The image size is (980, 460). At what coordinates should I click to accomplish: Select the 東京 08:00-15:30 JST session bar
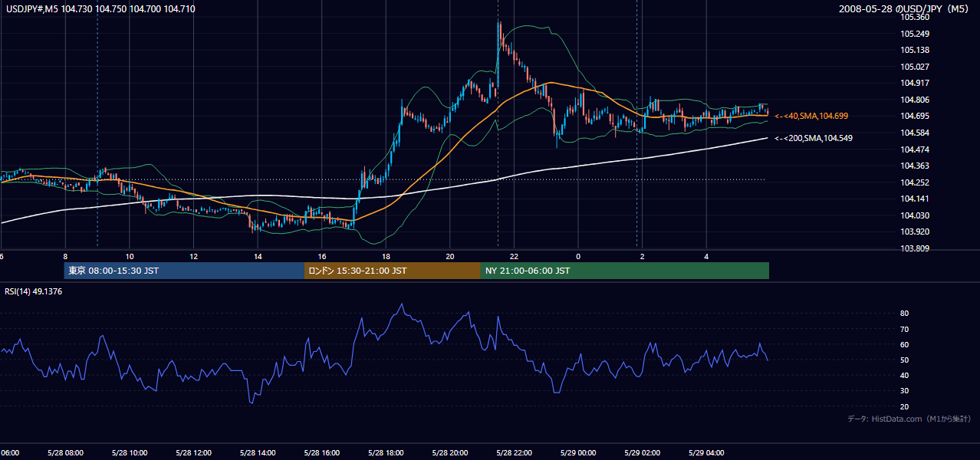[x=184, y=271]
